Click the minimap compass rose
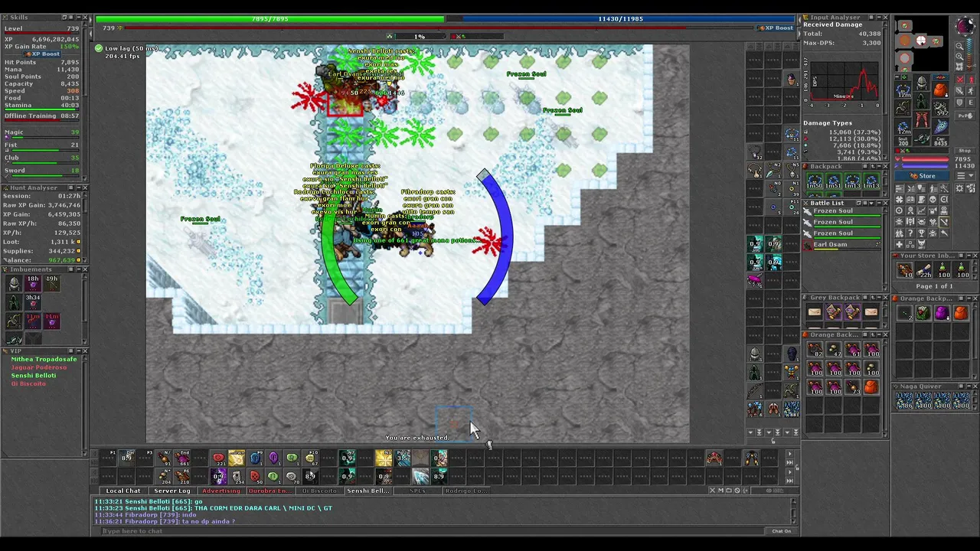The width and height of the screenshot is (980, 551). coord(964,26)
